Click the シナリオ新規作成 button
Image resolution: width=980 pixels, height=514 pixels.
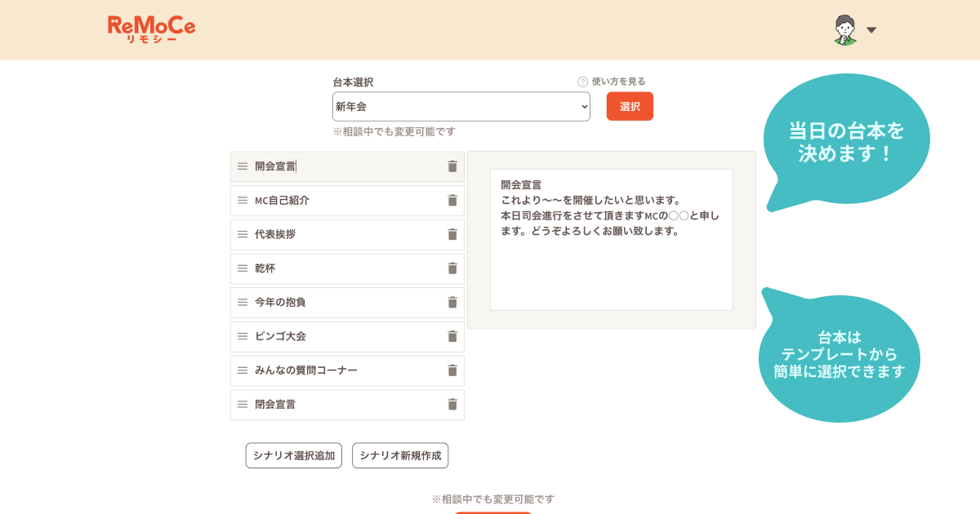(400, 456)
